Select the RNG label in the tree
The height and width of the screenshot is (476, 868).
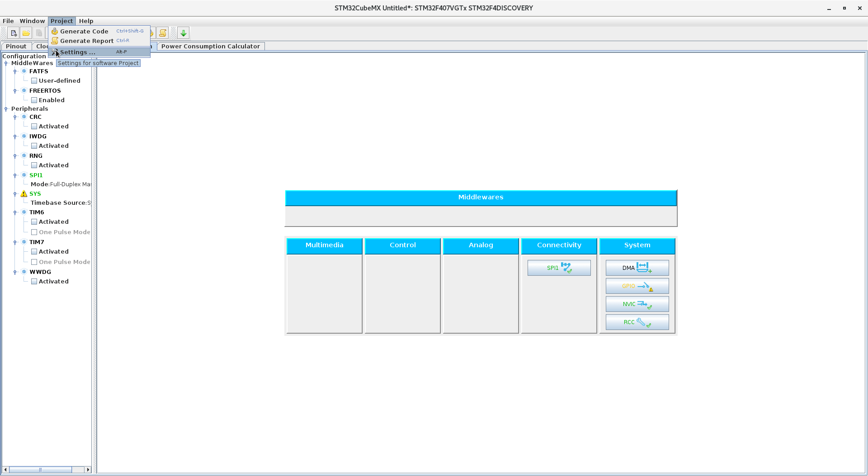pyautogui.click(x=36, y=156)
